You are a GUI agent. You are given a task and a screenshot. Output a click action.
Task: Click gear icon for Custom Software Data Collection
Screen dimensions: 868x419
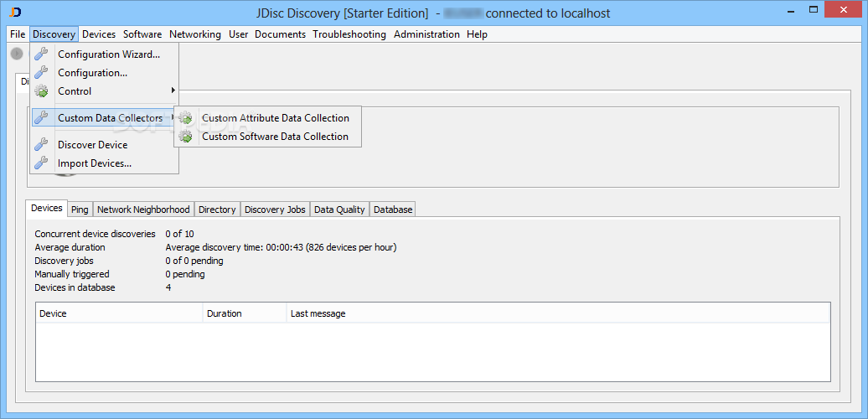tap(186, 136)
